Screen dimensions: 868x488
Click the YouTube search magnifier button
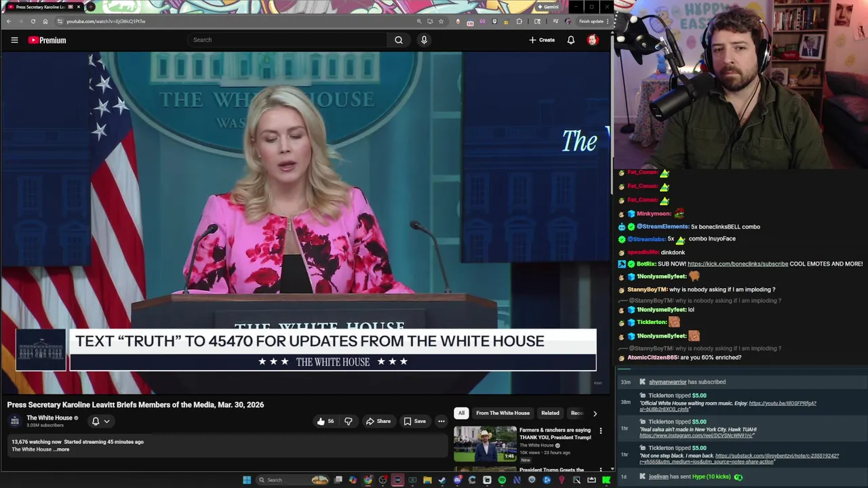399,40
